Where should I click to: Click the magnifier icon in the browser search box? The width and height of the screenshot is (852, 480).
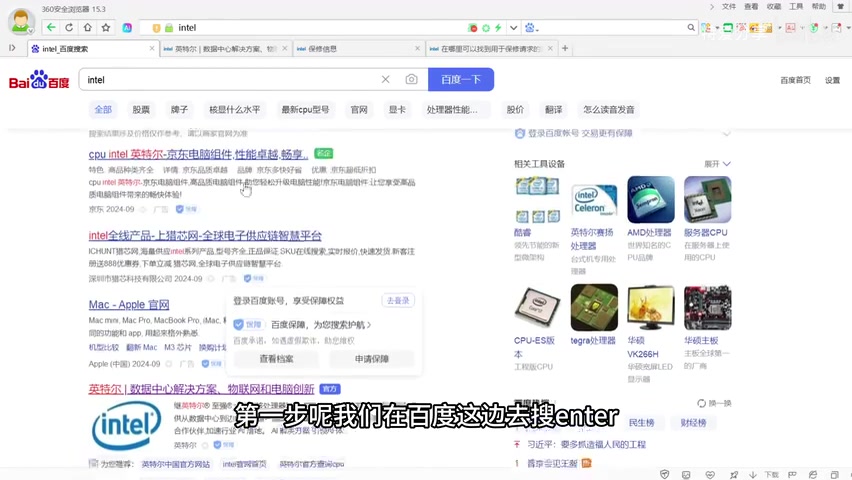(691, 28)
